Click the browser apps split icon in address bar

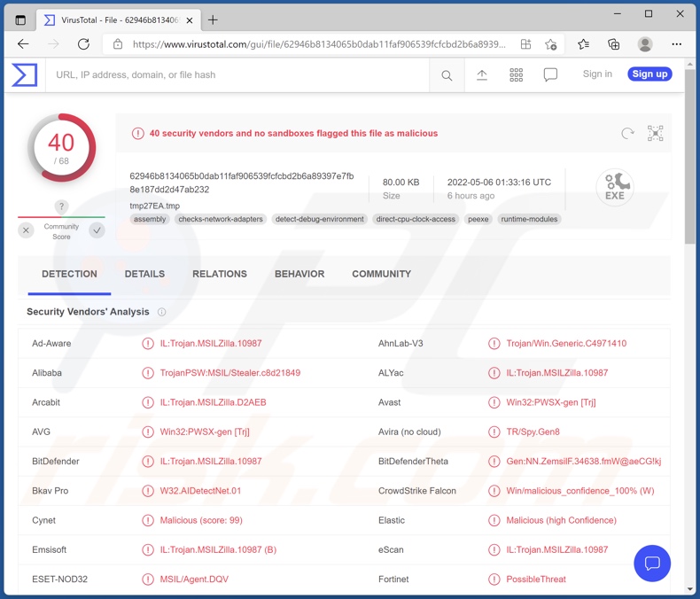tap(526, 43)
